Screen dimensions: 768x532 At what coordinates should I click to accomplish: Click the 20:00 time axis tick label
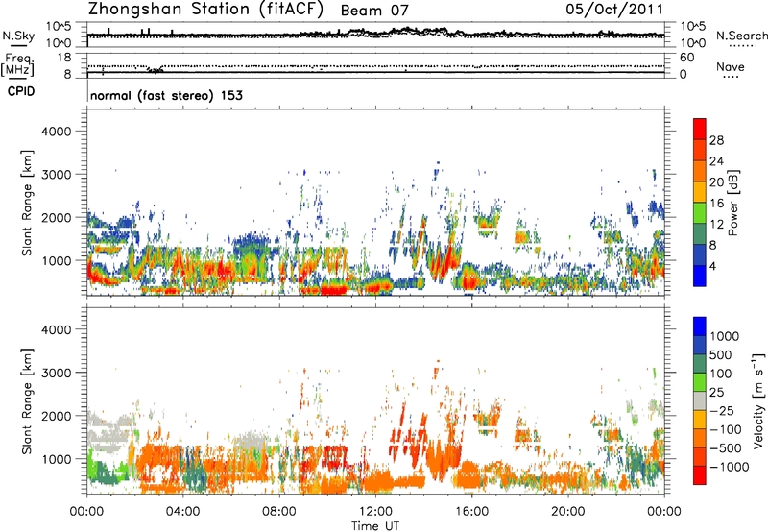click(x=568, y=512)
